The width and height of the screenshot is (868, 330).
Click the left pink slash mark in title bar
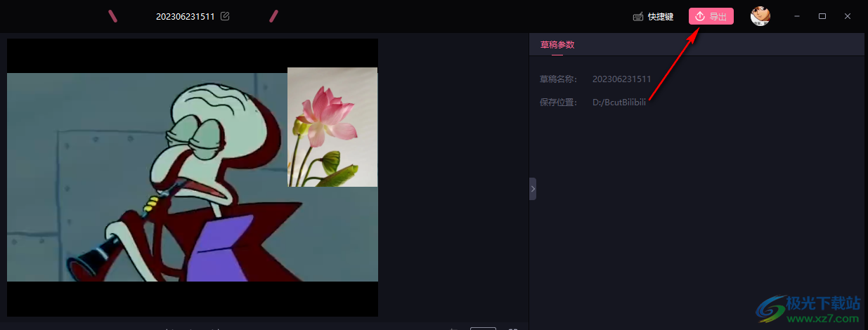point(112,16)
